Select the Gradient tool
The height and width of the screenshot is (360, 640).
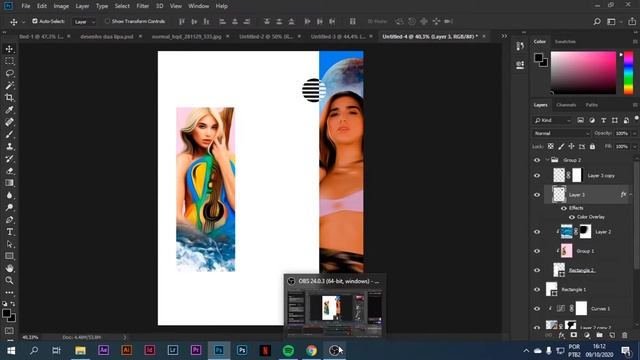9,183
